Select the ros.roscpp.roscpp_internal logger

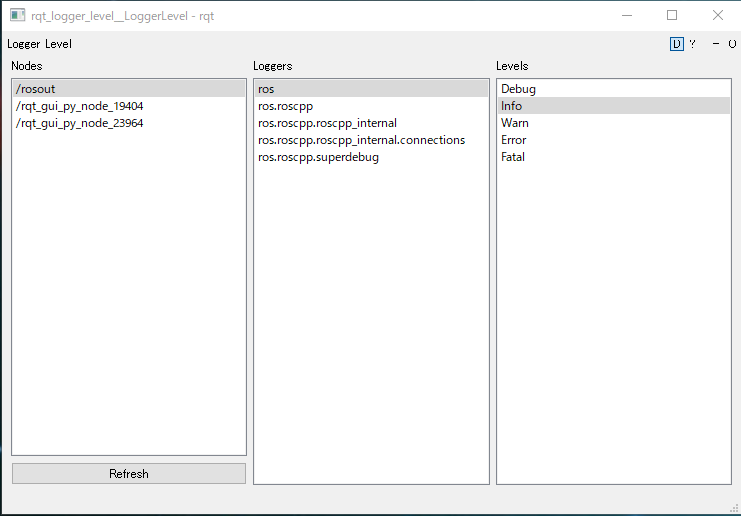click(327, 123)
